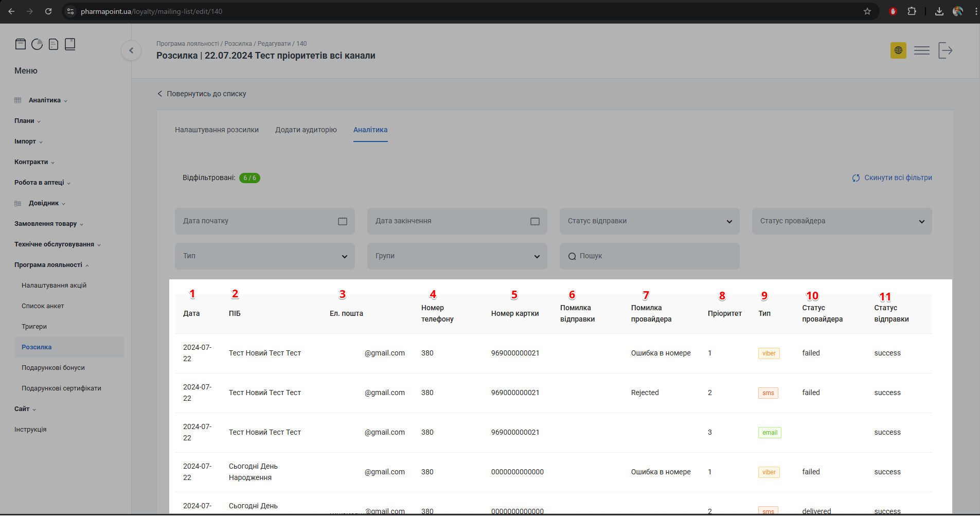
Task: Open Список анкет in sidebar
Action: 43,306
